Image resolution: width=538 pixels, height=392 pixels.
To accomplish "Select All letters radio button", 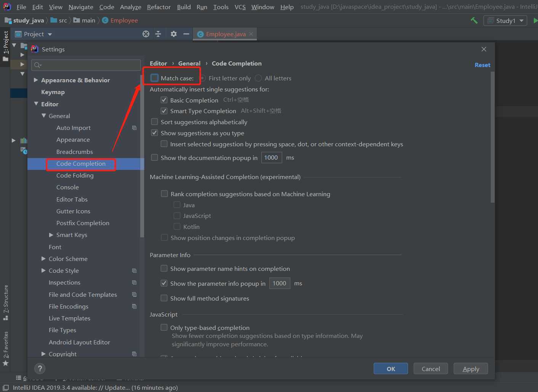I will click(258, 78).
